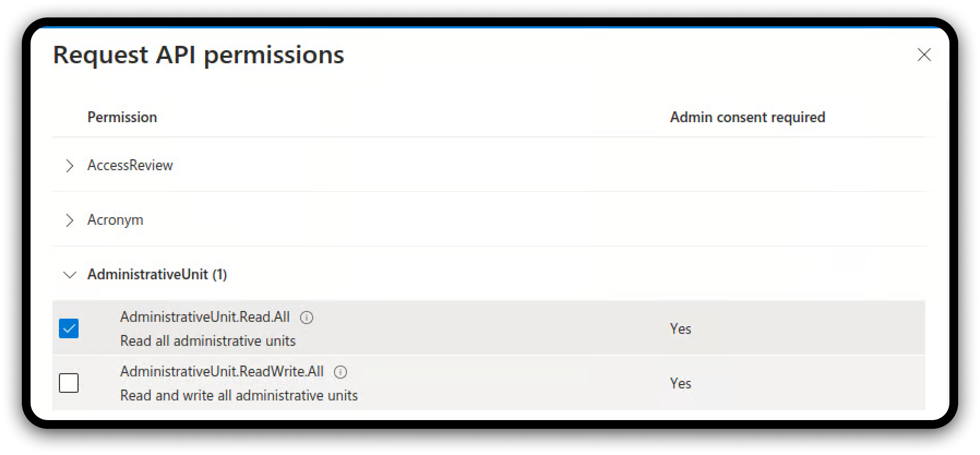
Task: Click 'Read and write all administrative units' description
Action: click(238, 396)
